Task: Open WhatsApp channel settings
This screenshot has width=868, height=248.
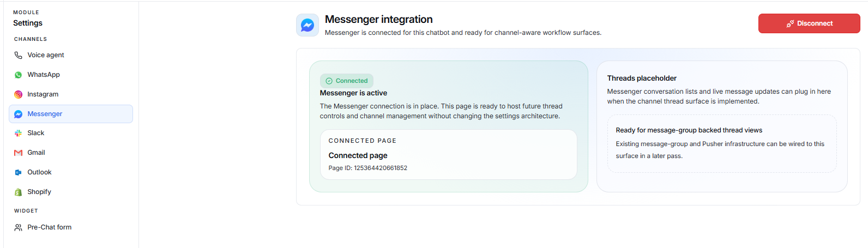Action: pyautogui.click(x=71, y=75)
